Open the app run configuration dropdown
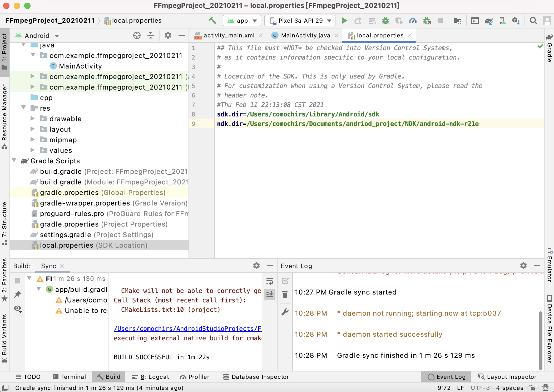 tap(242, 21)
